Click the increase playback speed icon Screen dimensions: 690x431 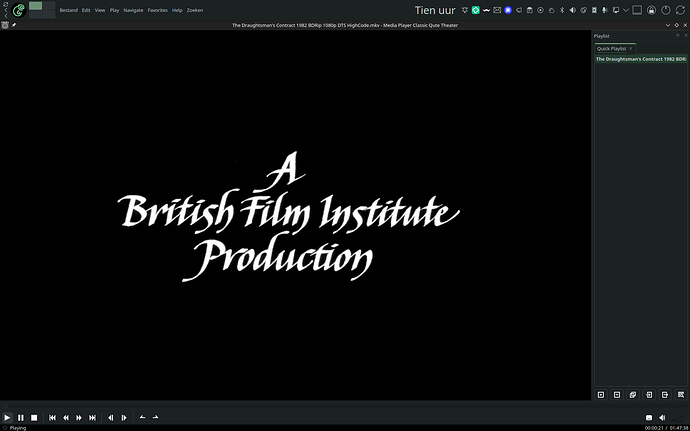pyautogui.click(x=155, y=417)
